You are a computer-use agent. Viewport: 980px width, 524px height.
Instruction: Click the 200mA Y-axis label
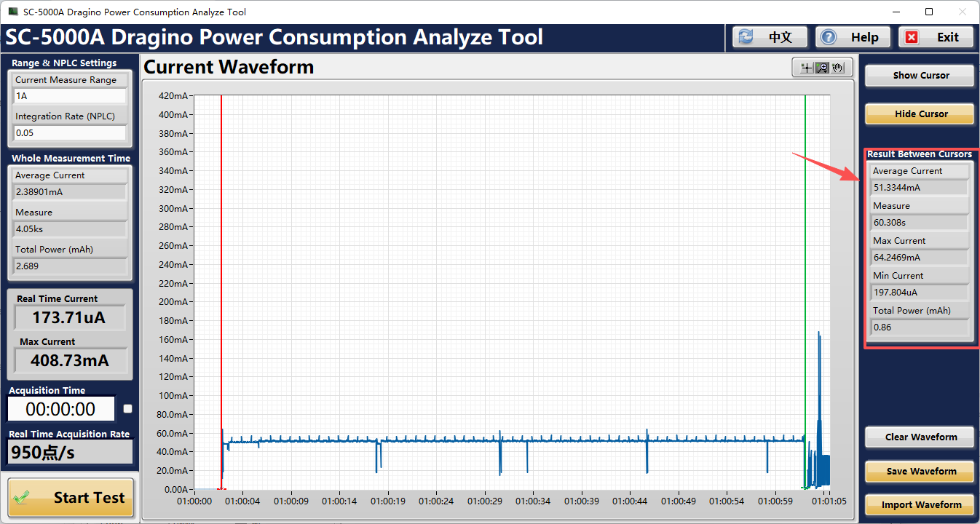pyautogui.click(x=173, y=302)
